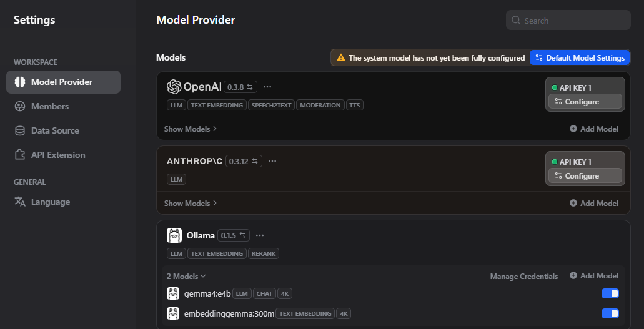
Task: Click the system model not configured warning text
Action: click(x=437, y=58)
